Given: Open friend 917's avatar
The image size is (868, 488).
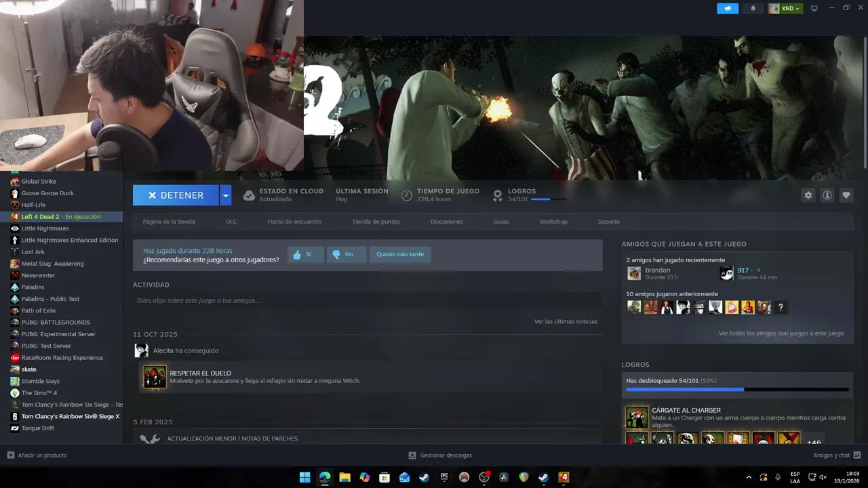Looking at the screenshot, I should coord(726,273).
